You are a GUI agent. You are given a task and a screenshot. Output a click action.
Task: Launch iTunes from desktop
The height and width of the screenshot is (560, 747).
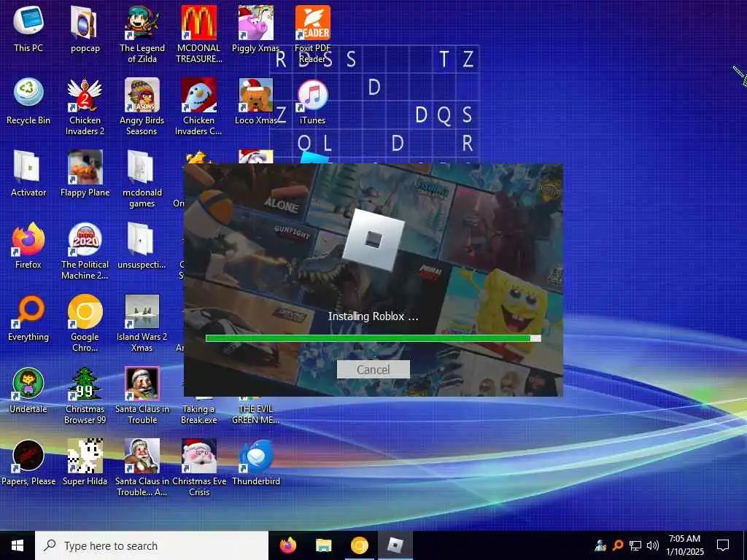pyautogui.click(x=312, y=101)
